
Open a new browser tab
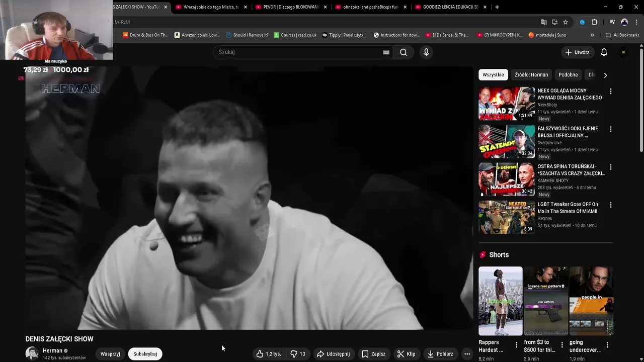click(x=497, y=7)
